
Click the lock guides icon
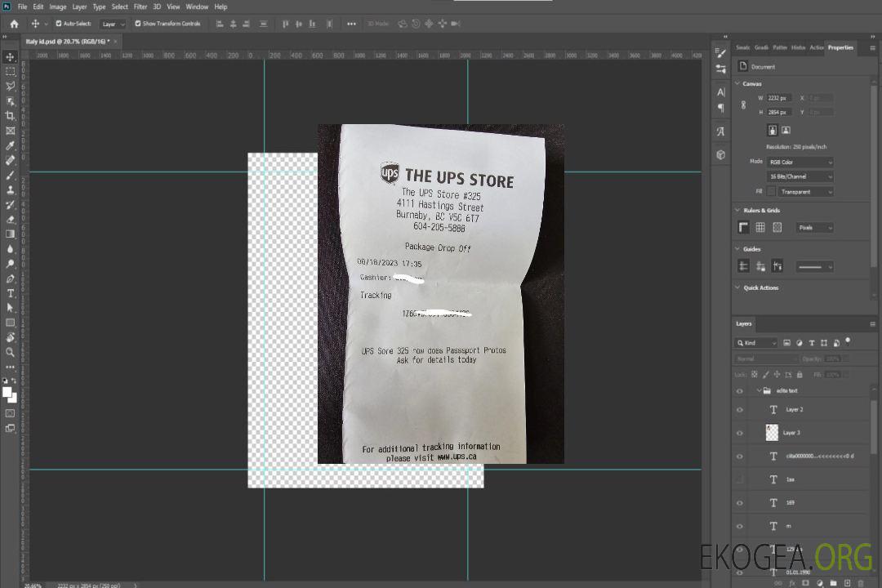point(760,267)
